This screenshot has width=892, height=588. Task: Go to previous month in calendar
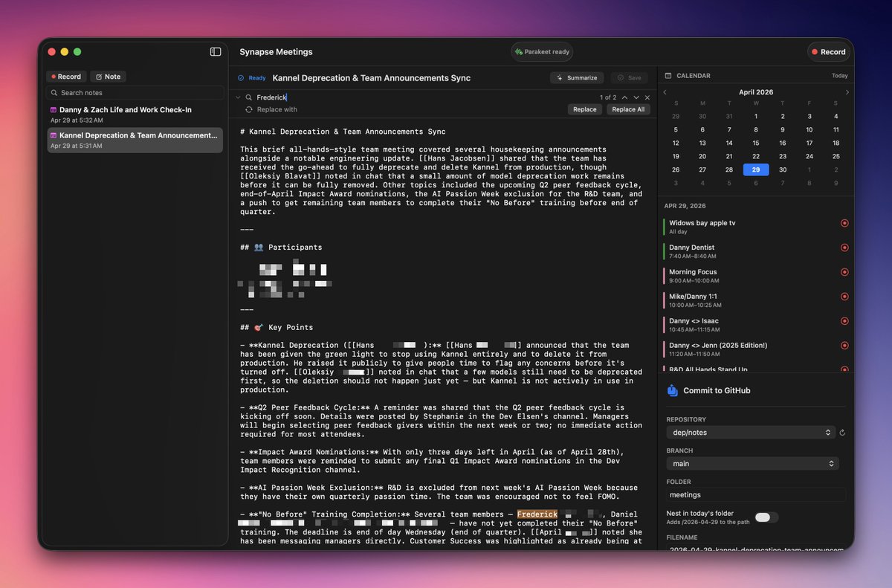[665, 92]
